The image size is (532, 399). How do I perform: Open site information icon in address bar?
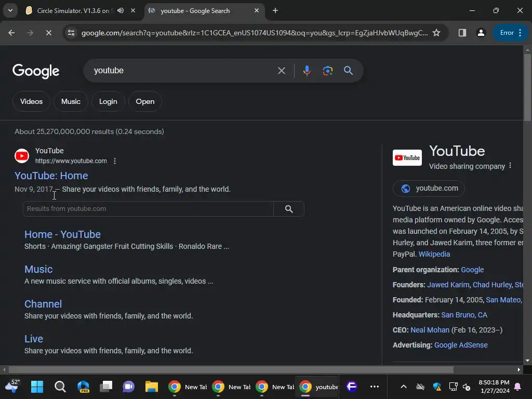71,33
